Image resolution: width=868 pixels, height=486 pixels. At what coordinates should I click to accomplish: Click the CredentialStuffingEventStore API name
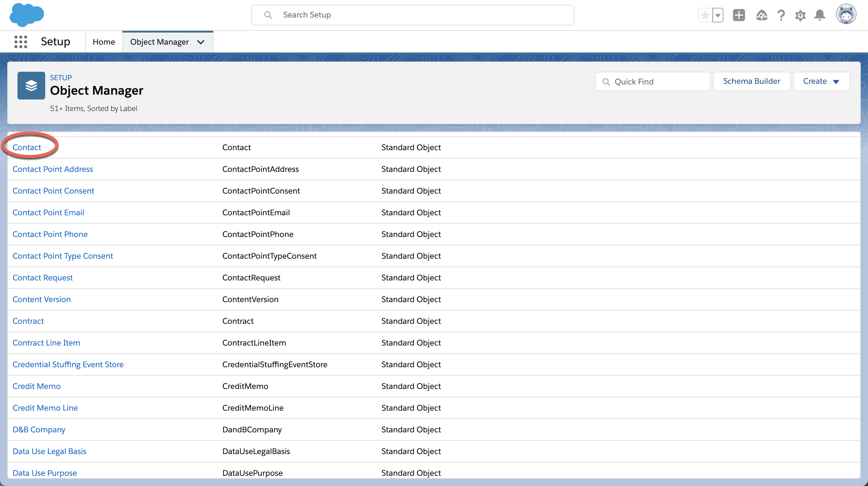coord(275,364)
